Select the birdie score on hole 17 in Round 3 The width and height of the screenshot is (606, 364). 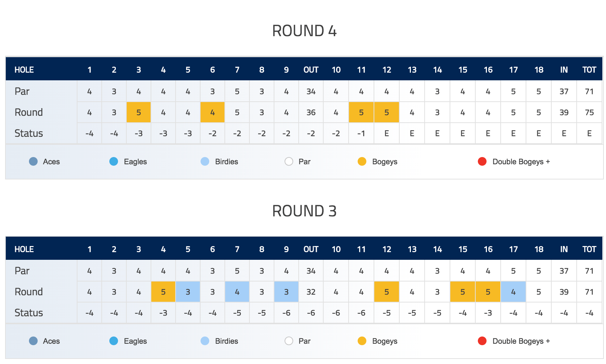point(513,292)
